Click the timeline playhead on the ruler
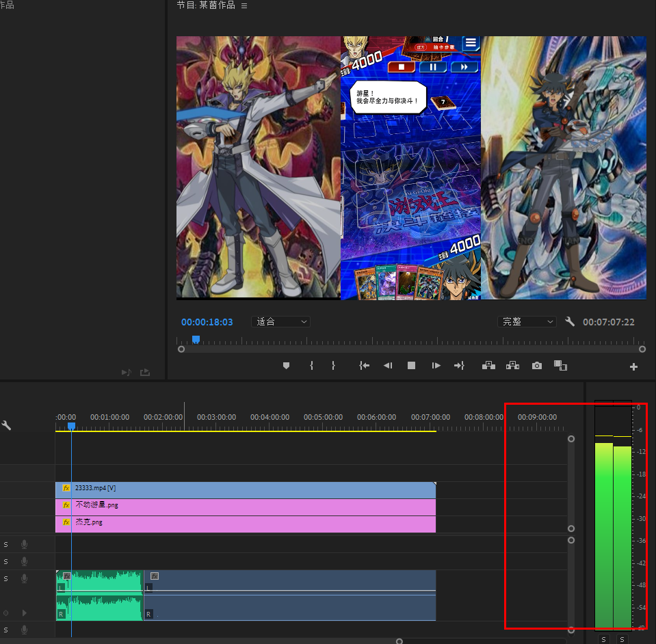656x644 pixels. [72, 426]
